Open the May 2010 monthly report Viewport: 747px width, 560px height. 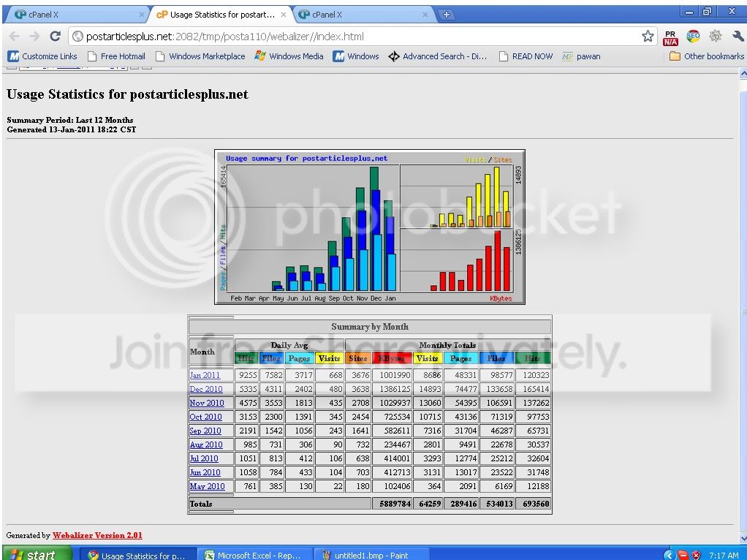coord(208,485)
